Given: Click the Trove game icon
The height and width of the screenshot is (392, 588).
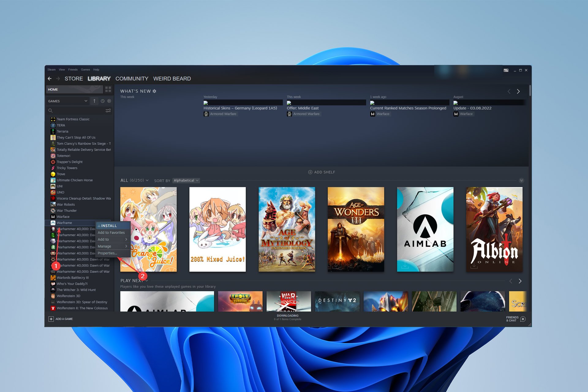Looking at the screenshot, I should tap(53, 174).
